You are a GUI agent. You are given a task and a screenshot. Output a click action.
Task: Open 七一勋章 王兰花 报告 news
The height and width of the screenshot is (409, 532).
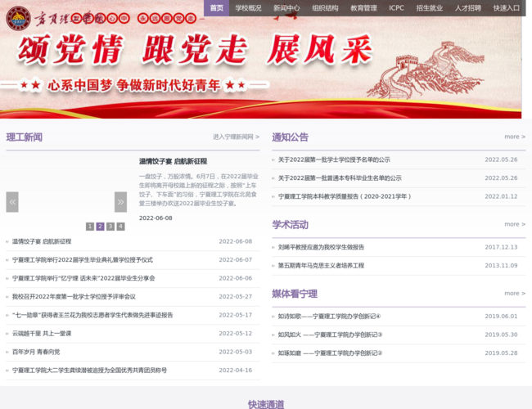(92, 315)
